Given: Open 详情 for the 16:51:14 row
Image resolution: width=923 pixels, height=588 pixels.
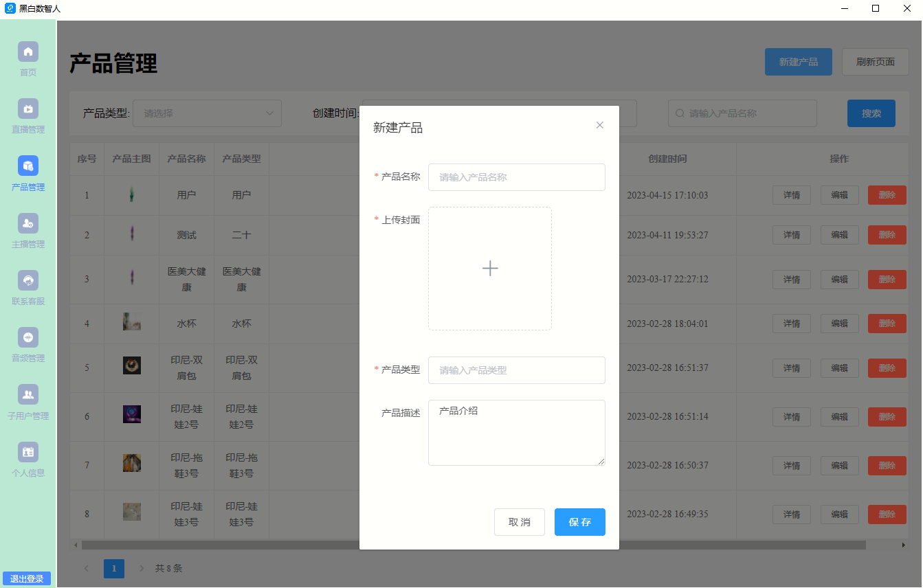Looking at the screenshot, I should (x=792, y=417).
